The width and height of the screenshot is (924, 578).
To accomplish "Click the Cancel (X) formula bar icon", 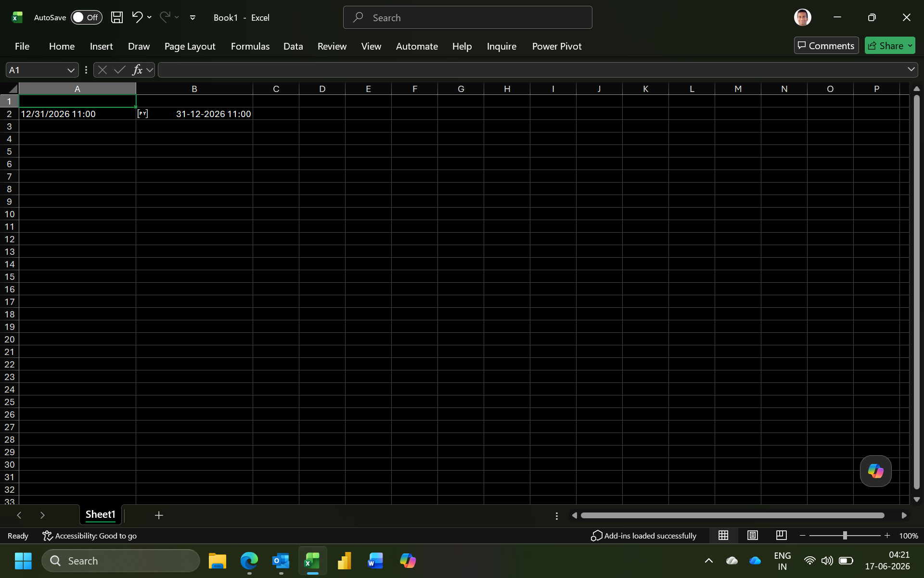I will tap(102, 70).
